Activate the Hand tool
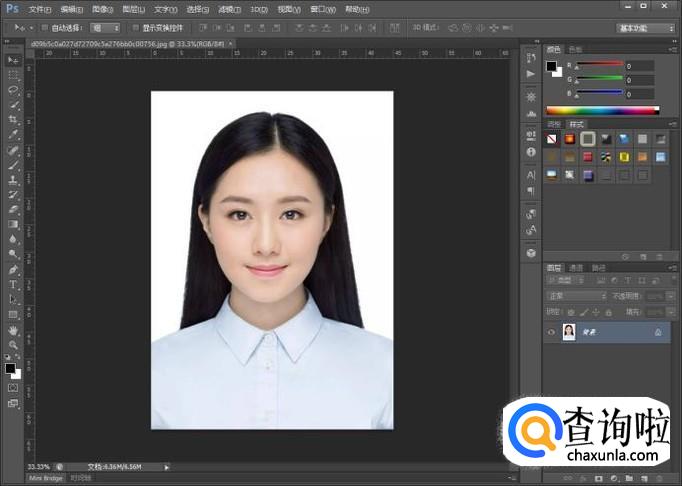The width and height of the screenshot is (682, 486). pos(13,329)
